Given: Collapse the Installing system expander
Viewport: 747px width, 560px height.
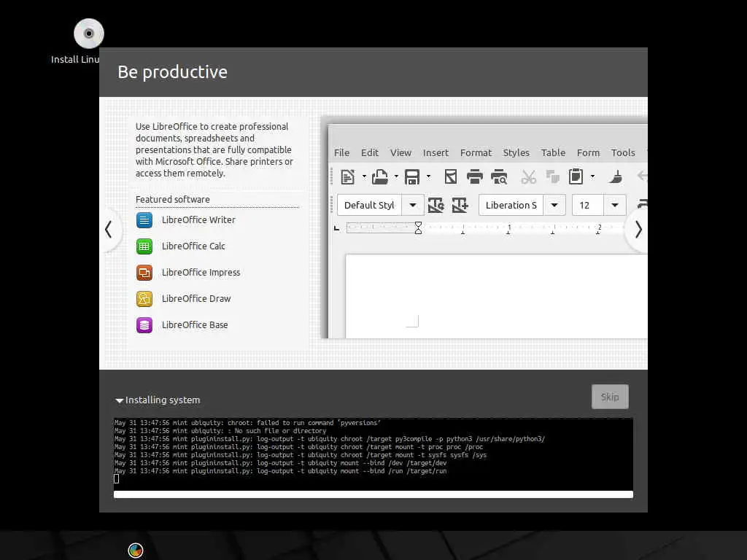Looking at the screenshot, I should pyautogui.click(x=120, y=400).
